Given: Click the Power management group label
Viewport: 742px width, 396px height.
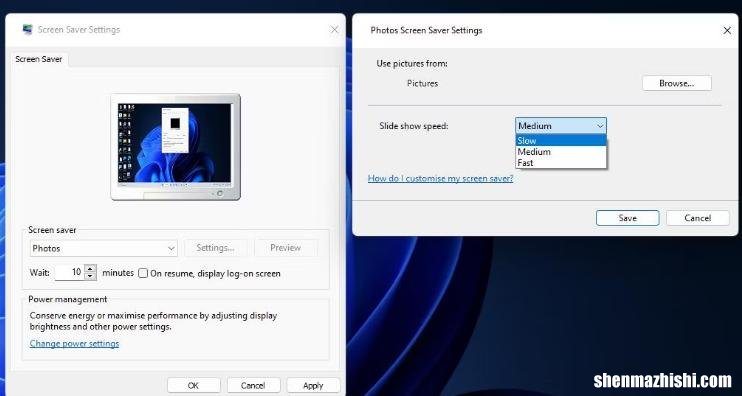Looking at the screenshot, I should point(68,299).
